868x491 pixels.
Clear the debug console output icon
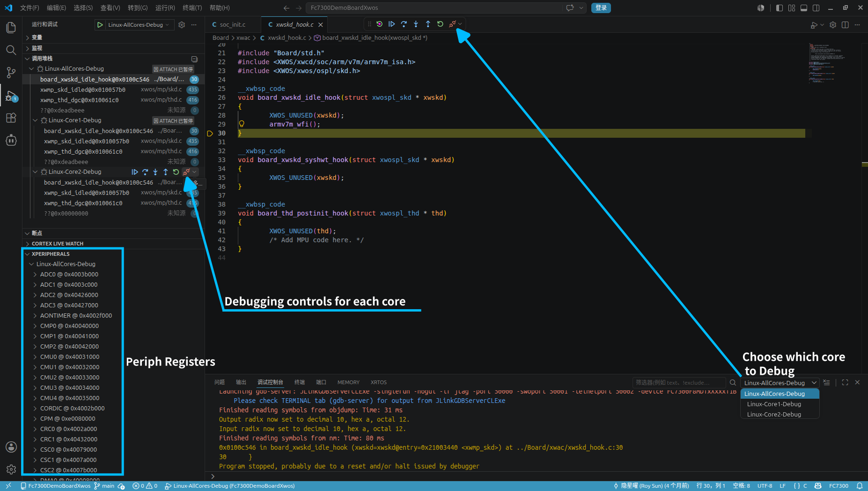point(826,382)
